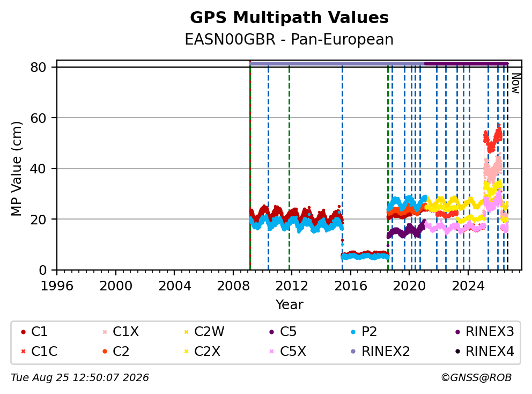
Task: Click the Year axis label
Action: coord(289,304)
